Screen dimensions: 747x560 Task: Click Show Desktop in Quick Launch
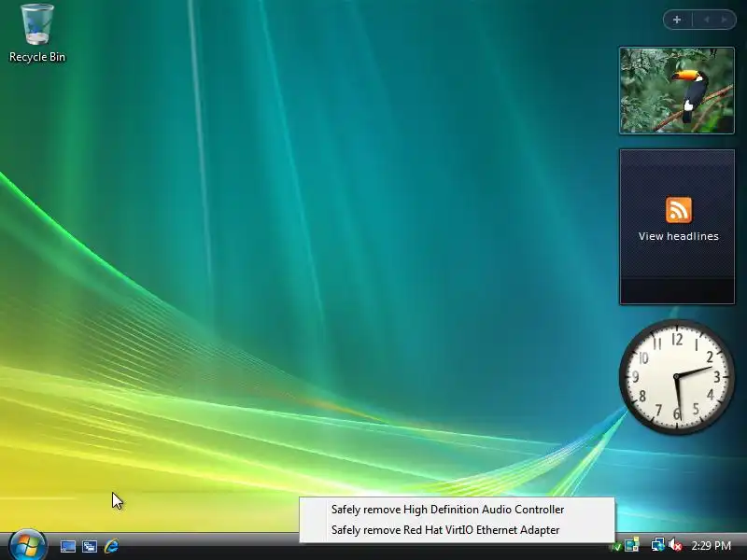tap(67, 546)
